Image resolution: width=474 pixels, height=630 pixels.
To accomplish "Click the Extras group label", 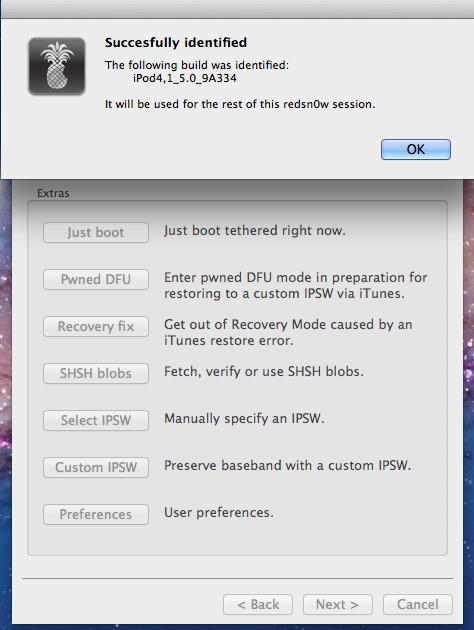I will (53, 193).
